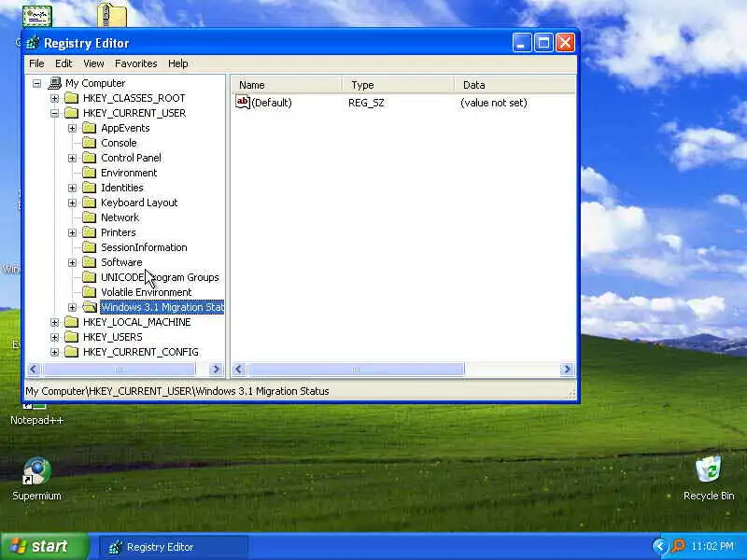The image size is (747, 560).
Task: Select the (value not set) data cell
Action: (494, 103)
